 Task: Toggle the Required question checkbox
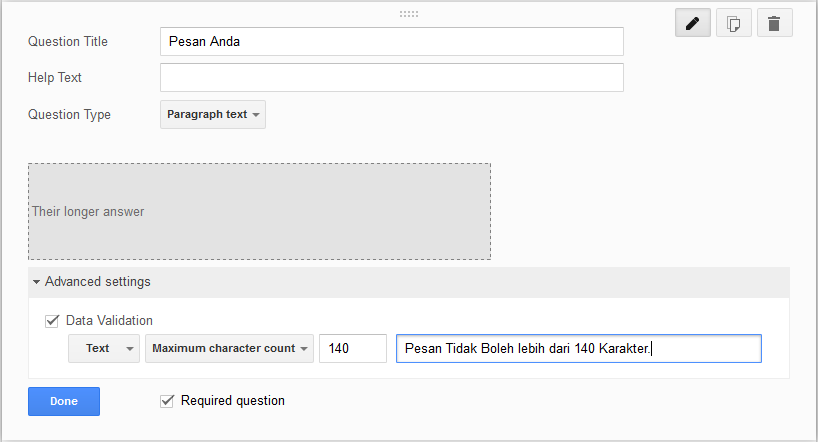167,401
